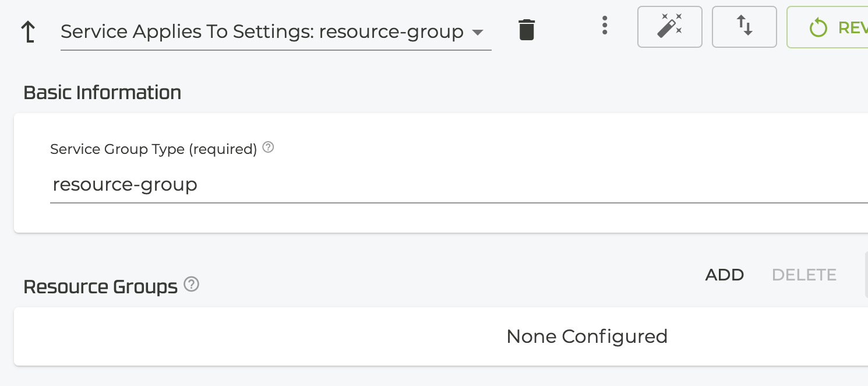Screen dimensions: 868x386
Task: Click the 'Service Group Type (required)' label
Action: pyautogui.click(x=153, y=149)
